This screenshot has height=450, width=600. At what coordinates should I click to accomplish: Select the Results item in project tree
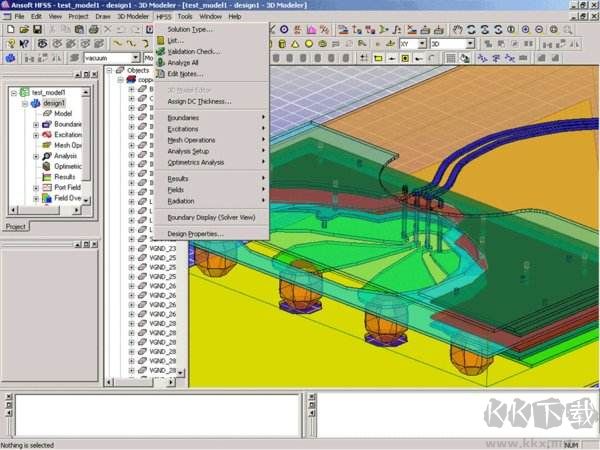point(65,177)
